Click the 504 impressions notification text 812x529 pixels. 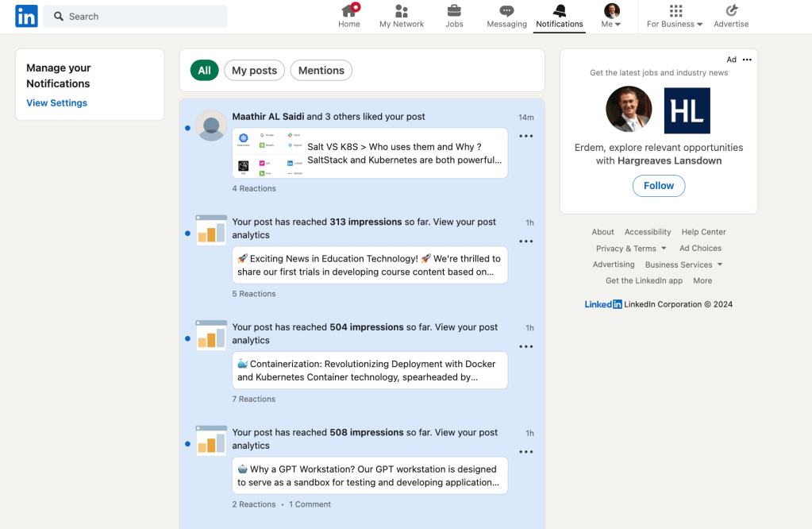364,334
